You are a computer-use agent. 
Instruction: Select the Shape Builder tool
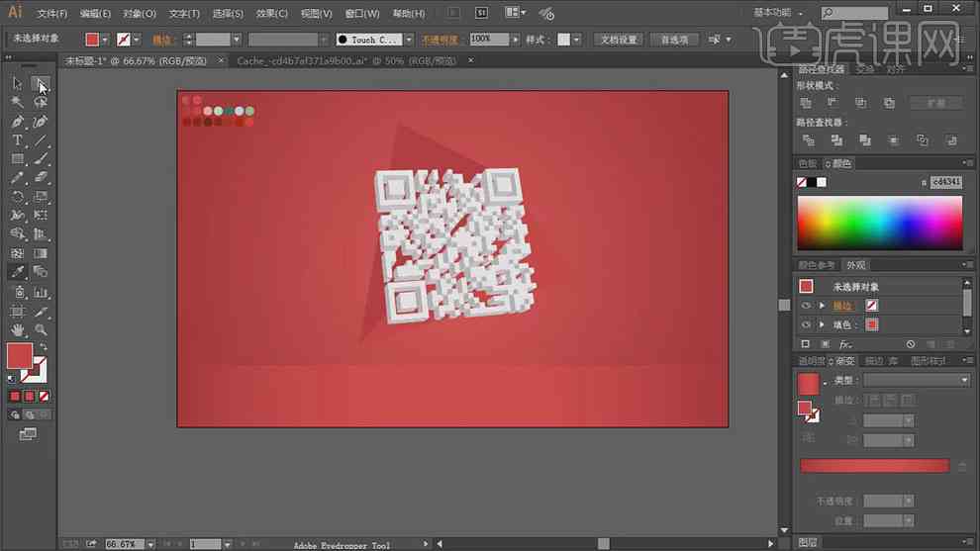[x=17, y=234]
